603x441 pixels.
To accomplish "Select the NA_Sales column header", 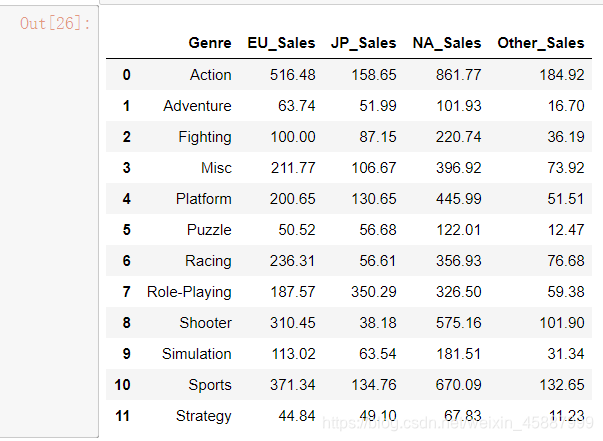I will [446, 43].
